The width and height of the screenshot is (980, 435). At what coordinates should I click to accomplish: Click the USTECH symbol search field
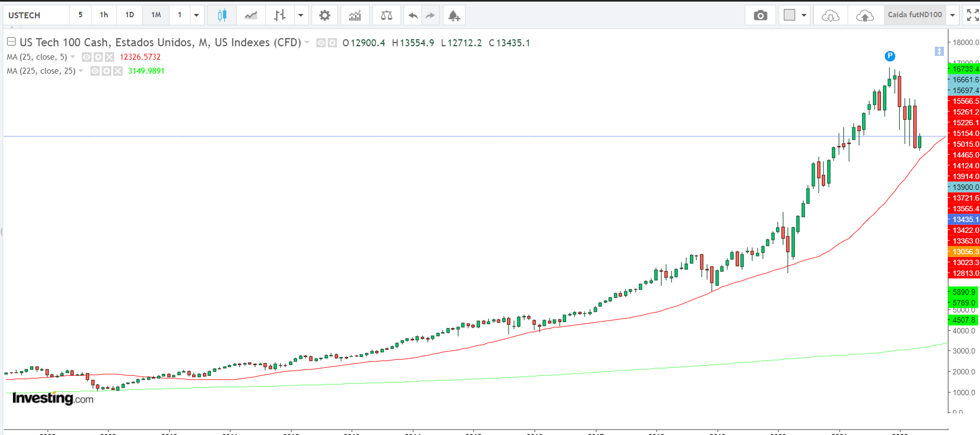(37, 15)
